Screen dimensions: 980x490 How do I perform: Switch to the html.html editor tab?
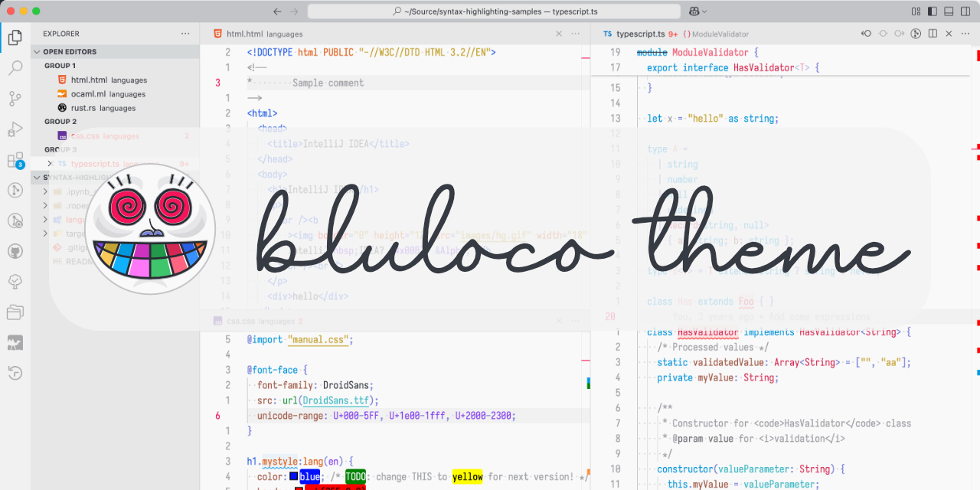[257, 34]
